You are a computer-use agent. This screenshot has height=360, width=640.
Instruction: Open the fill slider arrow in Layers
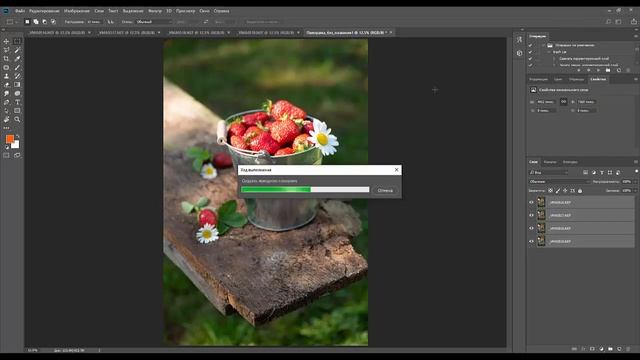[x=635, y=191]
